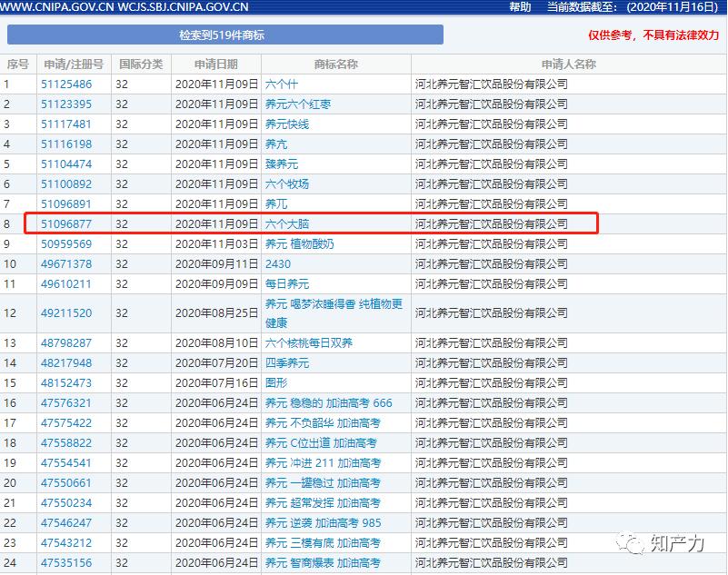Click the 商标名称 column header
728x575 pixels.
(336, 64)
